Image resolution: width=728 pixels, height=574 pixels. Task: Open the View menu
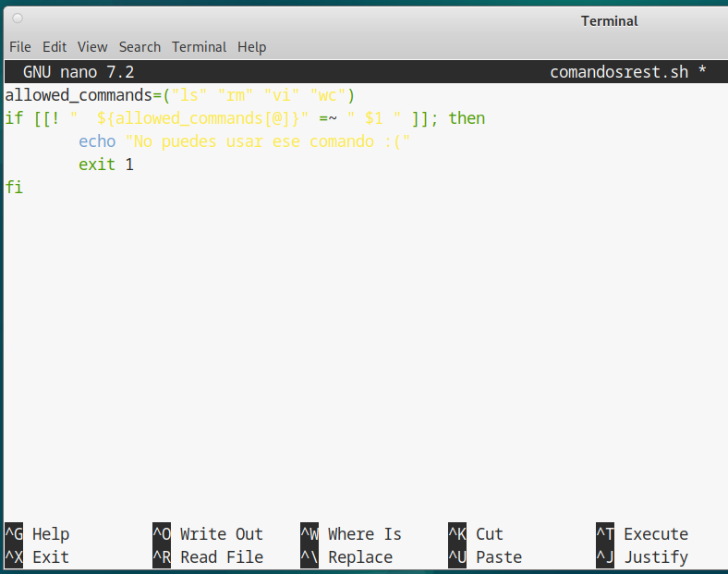[x=92, y=47]
